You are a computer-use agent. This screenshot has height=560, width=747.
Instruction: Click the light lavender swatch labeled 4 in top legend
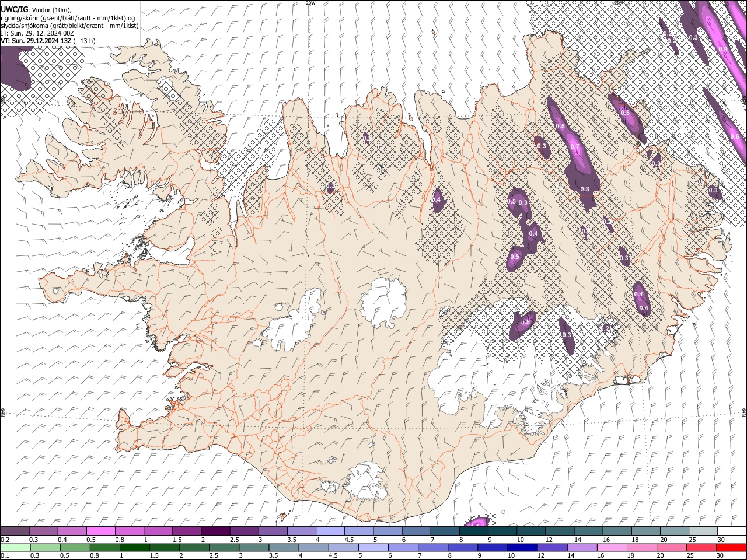(x=329, y=531)
